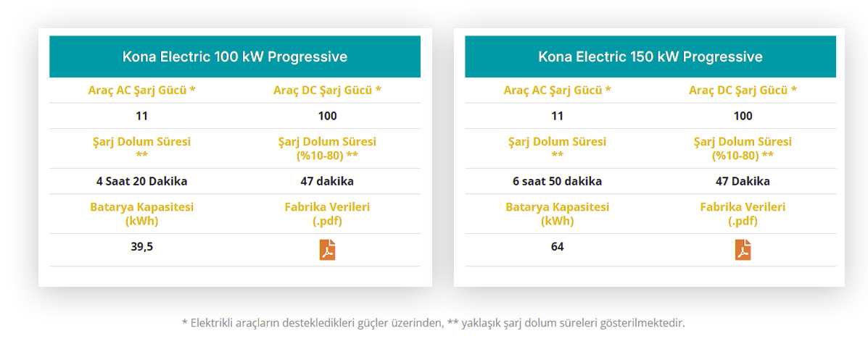Open the PDF icon for Kona Electric 100 kW
868x357 pixels.
327,250
